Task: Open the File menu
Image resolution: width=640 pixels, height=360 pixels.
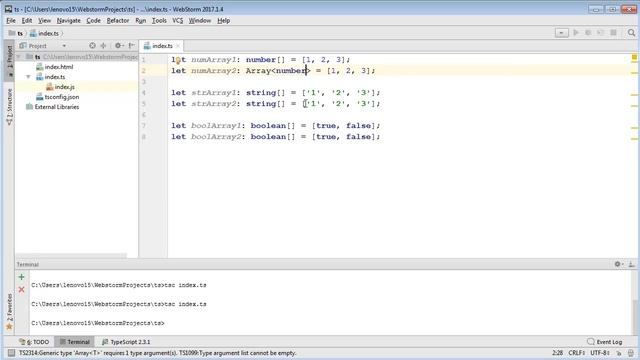Action: click(11, 20)
